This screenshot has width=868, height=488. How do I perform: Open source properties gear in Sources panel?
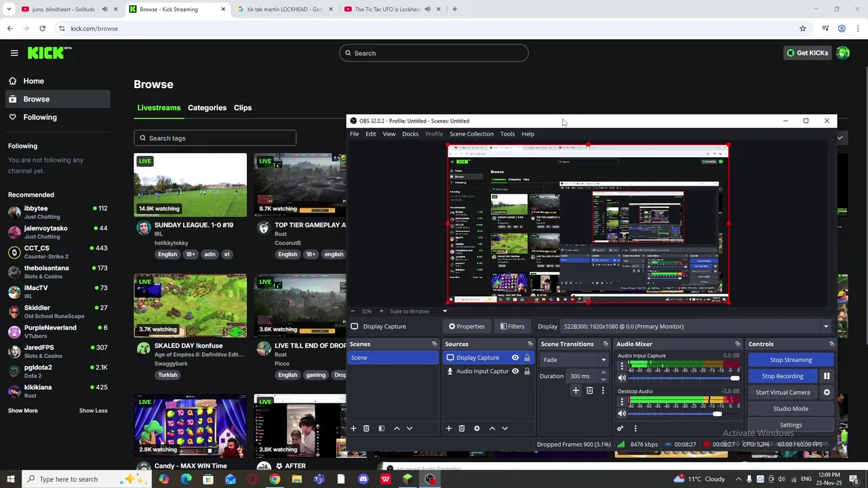click(x=477, y=428)
